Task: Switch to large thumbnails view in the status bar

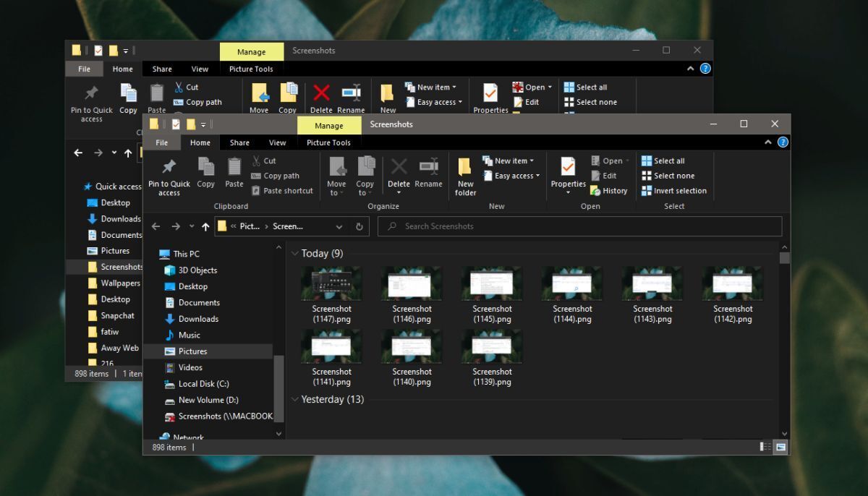Action: (x=781, y=448)
